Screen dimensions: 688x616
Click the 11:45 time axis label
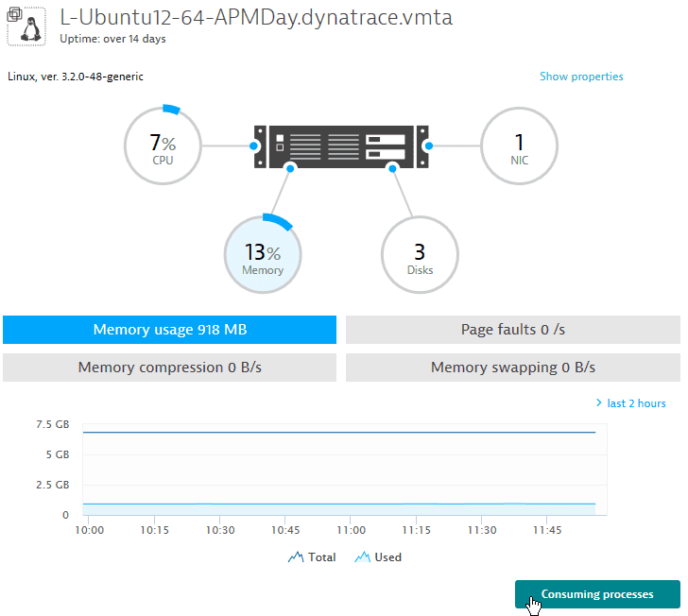point(547,530)
